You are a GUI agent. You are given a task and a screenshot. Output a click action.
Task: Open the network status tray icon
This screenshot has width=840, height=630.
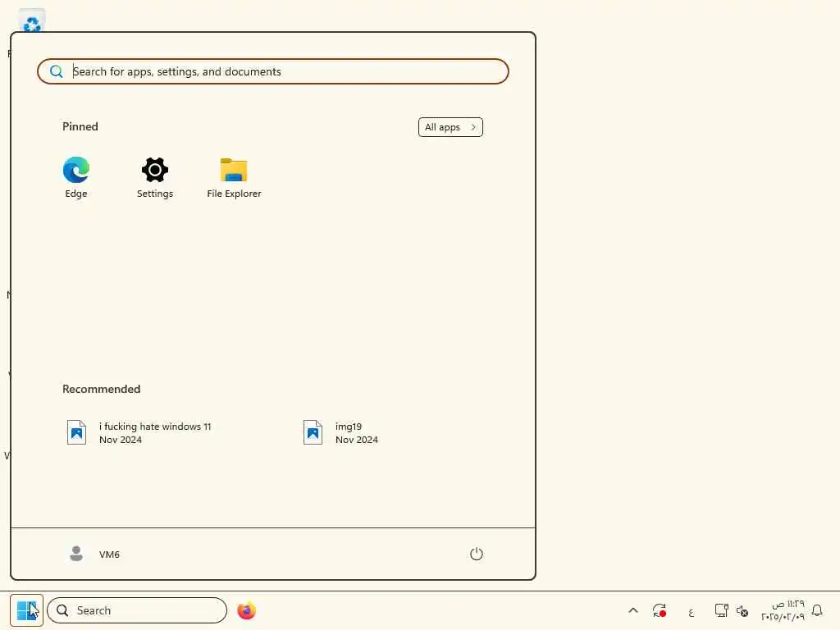tap(721, 610)
